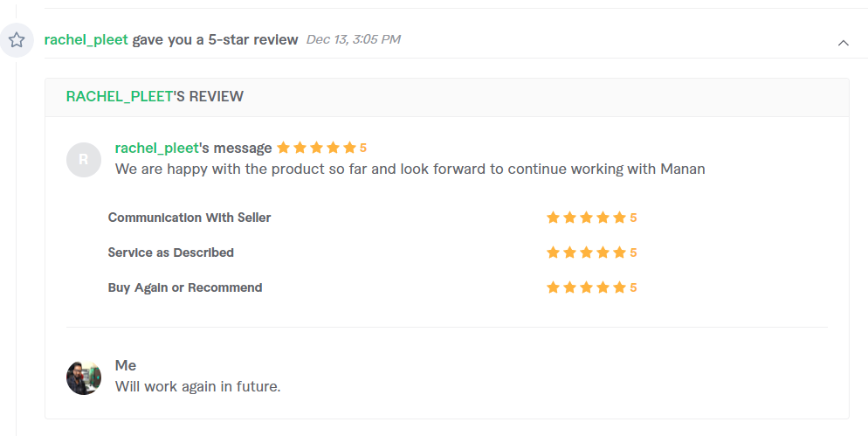
Task: Click the overall message star rating
Action: 321,148
